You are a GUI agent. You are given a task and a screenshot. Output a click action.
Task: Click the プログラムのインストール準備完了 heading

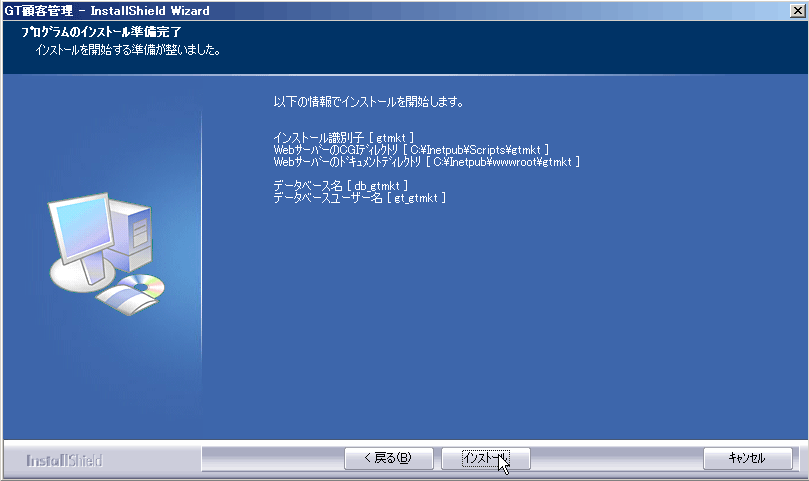pos(102,32)
